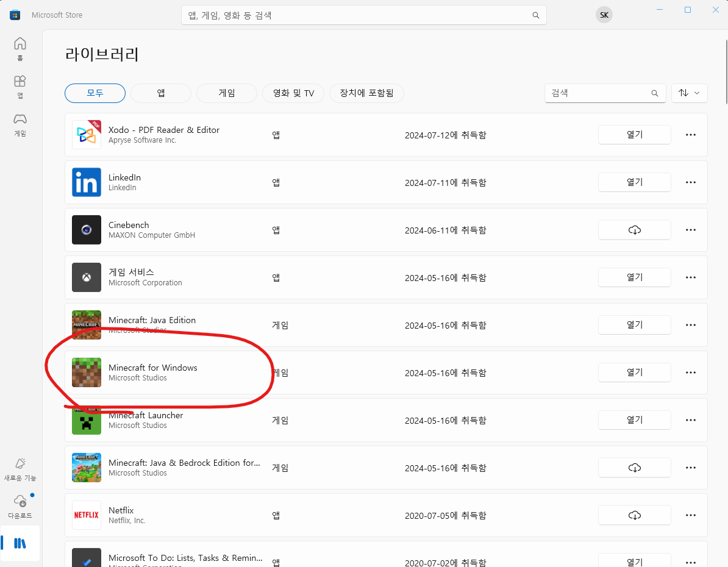Click the Minecraft Java Edition thumbnail
This screenshot has height=567, width=728.
tap(87, 325)
